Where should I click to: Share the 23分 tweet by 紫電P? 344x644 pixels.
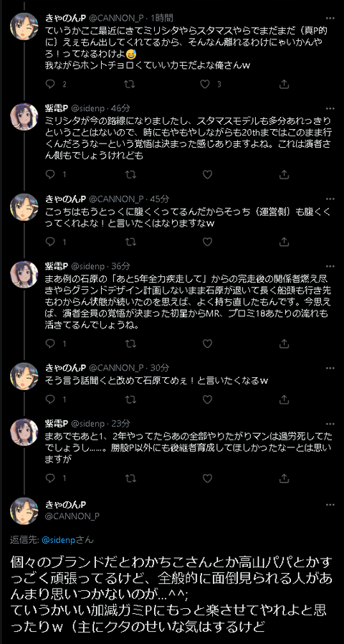point(284,478)
